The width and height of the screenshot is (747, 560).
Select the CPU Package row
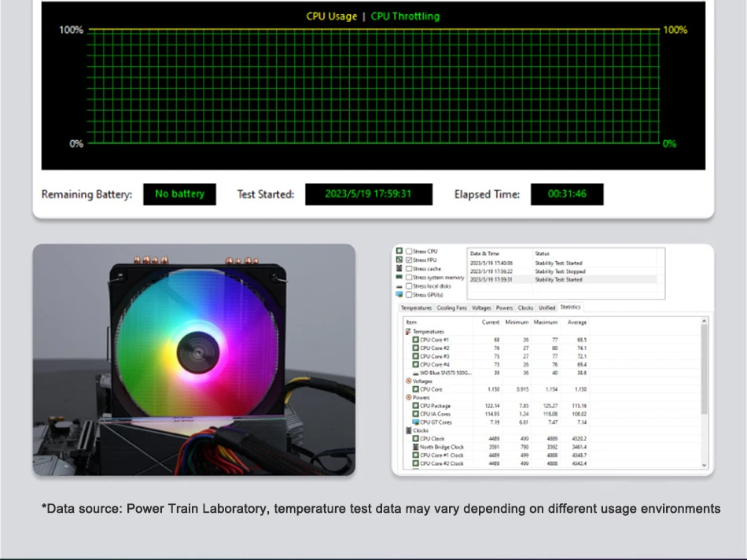435,406
